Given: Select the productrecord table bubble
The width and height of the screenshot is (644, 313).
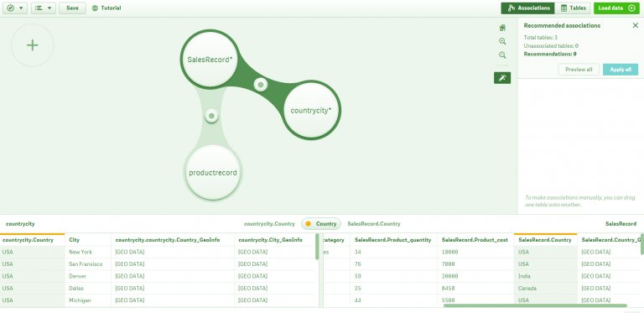Looking at the screenshot, I should [x=213, y=173].
